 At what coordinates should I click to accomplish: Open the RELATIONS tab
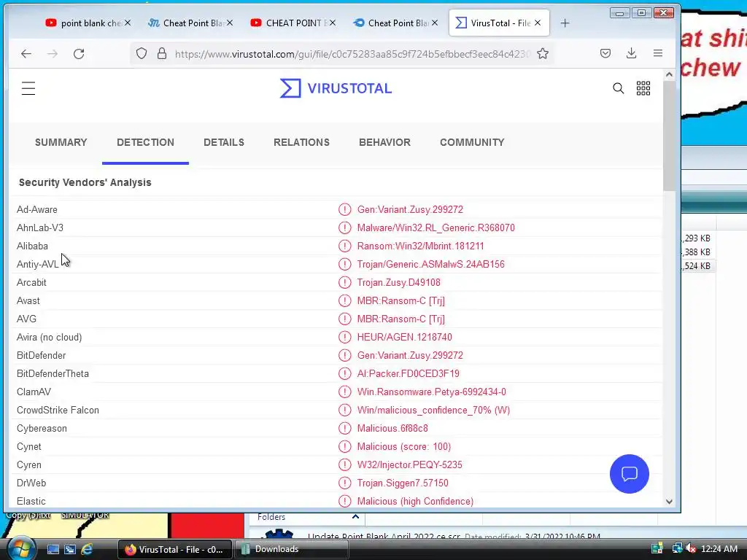point(301,142)
